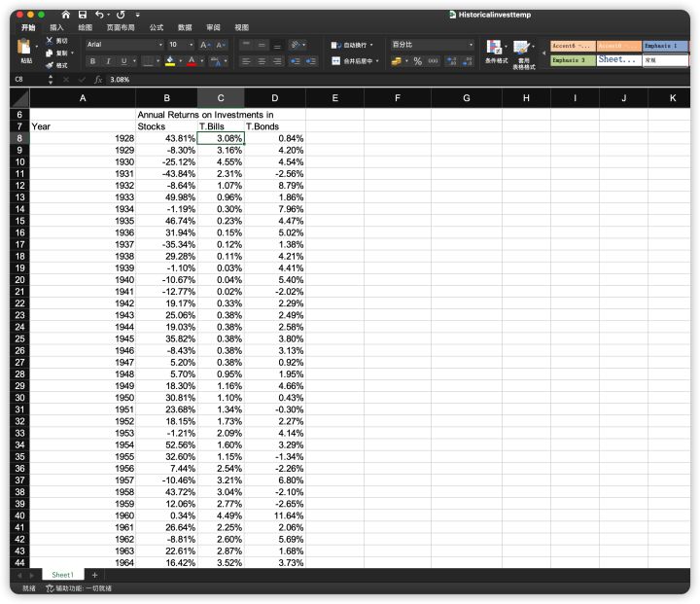Screen dimensions: 700x604
Task: Align text right
Action: [277, 61]
